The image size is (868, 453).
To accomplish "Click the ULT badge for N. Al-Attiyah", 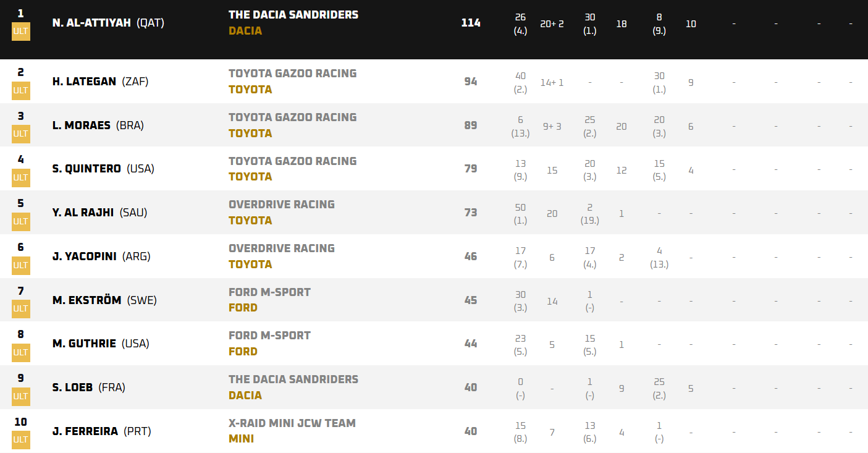I will pos(20,31).
